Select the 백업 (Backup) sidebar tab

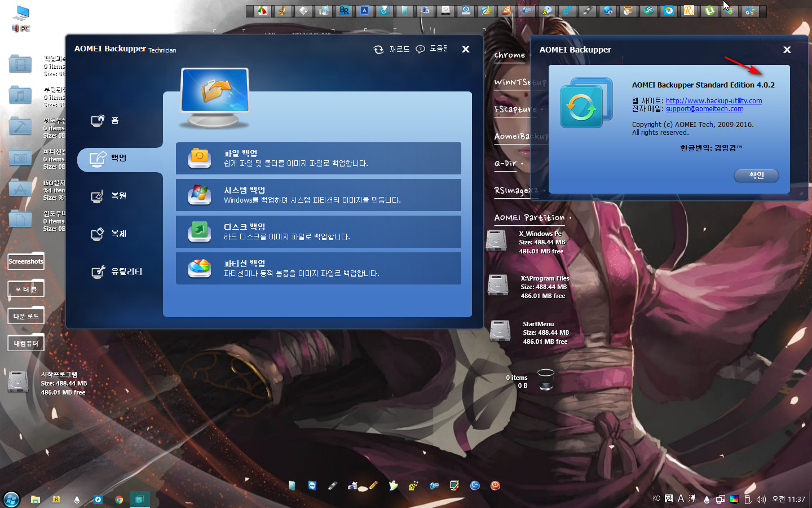(x=120, y=159)
